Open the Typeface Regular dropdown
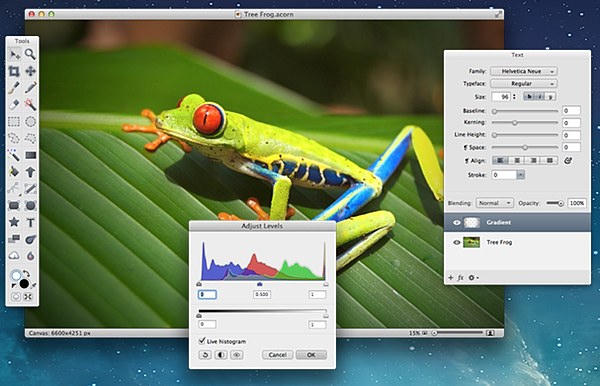Image resolution: width=600 pixels, height=386 pixels. click(x=524, y=84)
